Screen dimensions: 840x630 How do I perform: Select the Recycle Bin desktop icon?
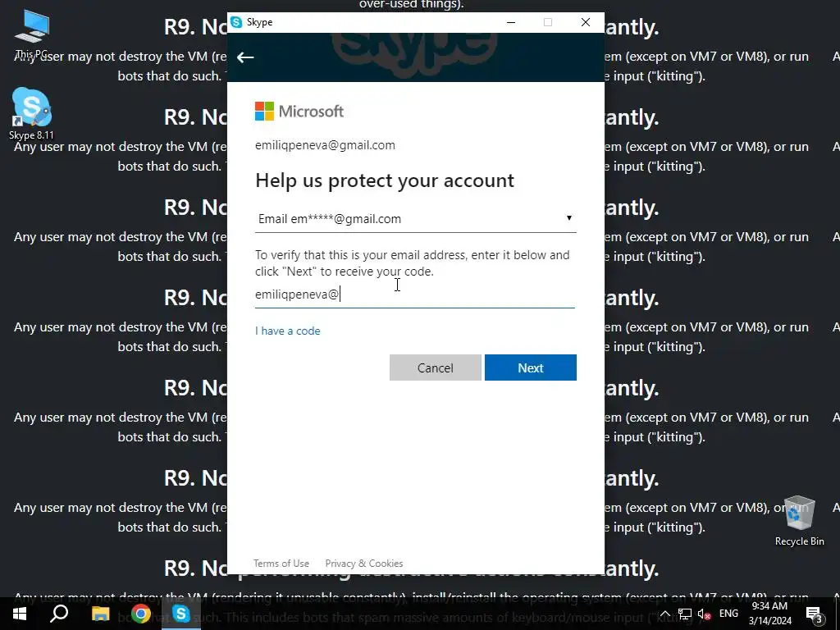(799, 521)
